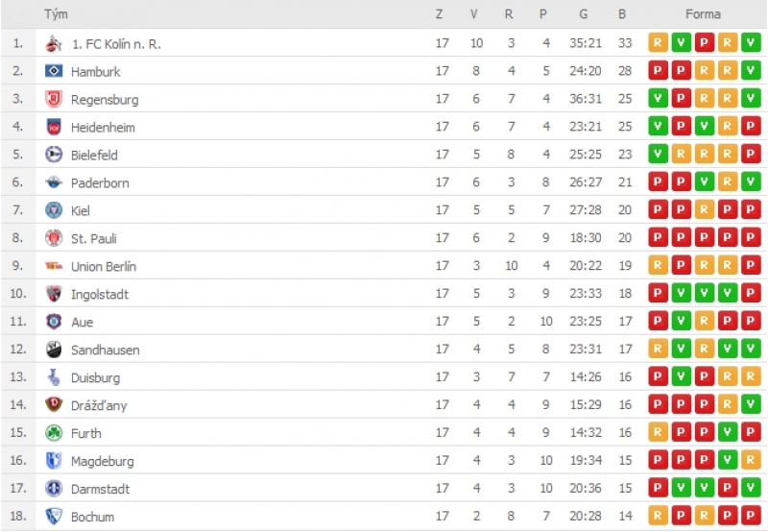Open the Paderborn team link
The width and height of the screenshot is (768, 532).
[100, 183]
